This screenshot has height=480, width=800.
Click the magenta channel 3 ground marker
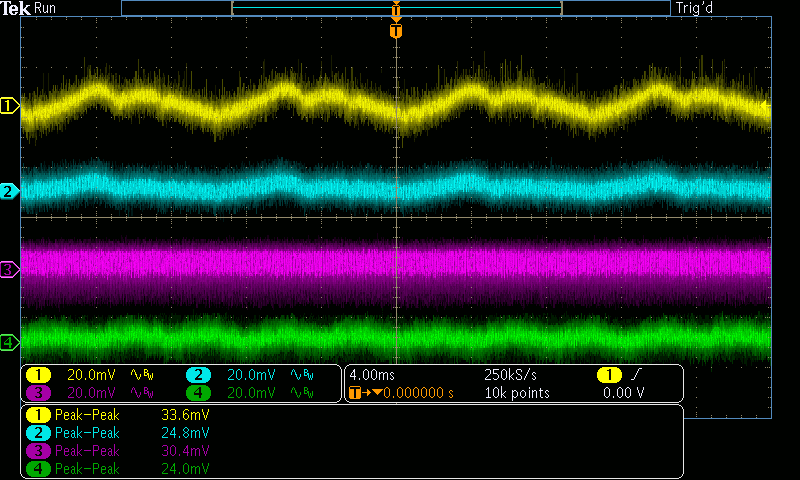[x=10, y=269]
